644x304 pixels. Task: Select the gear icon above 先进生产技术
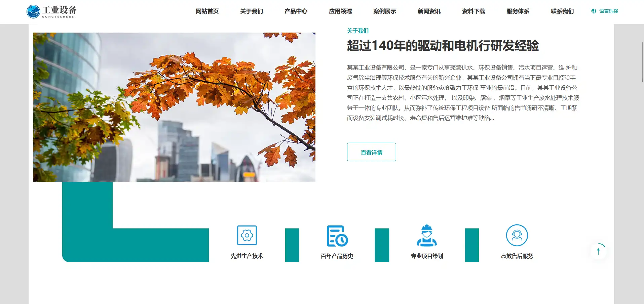point(247,235)
